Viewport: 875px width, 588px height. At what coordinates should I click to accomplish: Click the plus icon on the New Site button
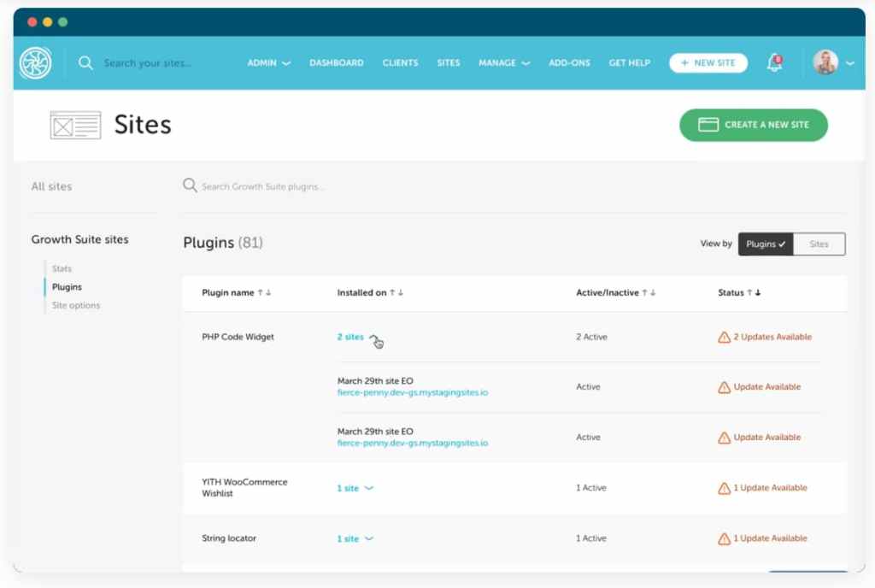click(x=684, y=62)
